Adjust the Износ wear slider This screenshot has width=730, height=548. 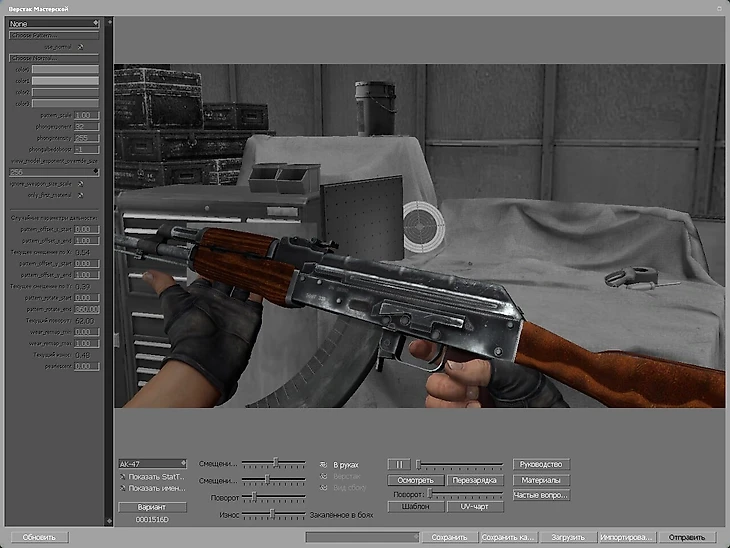(271, 514)
